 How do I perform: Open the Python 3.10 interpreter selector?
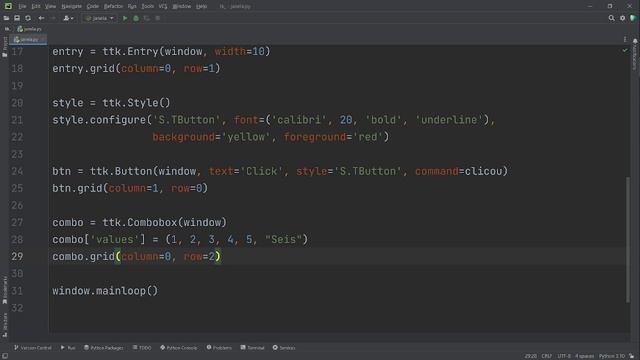(x=612, y=356)
